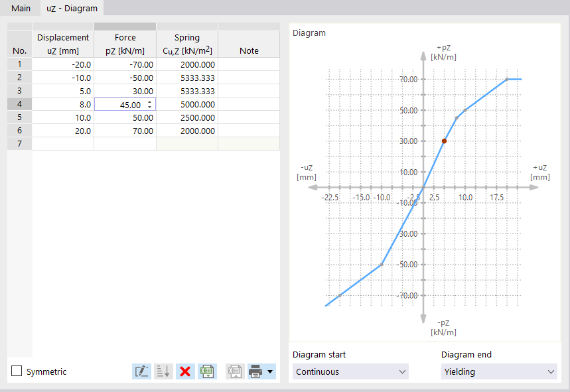Viewport: 570px width, 392px height.
Task: Increase force value with the spinner up arrow
Action: pyautogui.click(x=150, y=102)
